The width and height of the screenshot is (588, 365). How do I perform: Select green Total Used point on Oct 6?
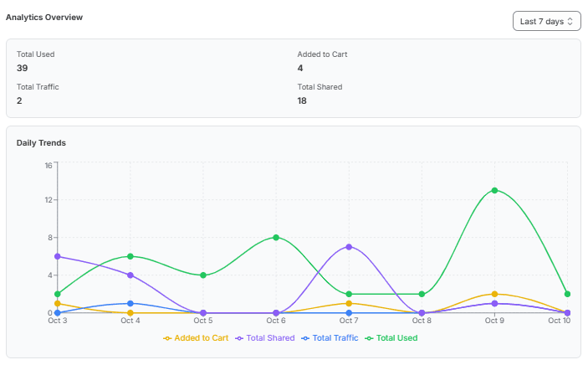276,238
